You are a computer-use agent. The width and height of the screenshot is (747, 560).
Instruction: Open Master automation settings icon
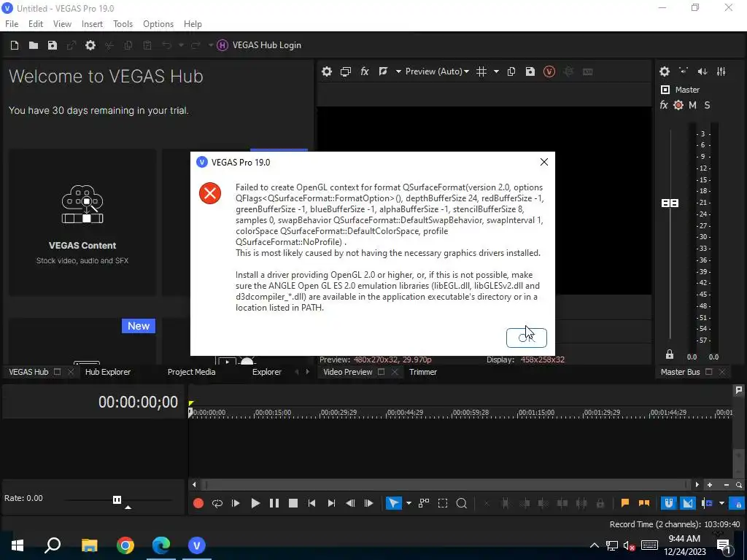point(678,105)
